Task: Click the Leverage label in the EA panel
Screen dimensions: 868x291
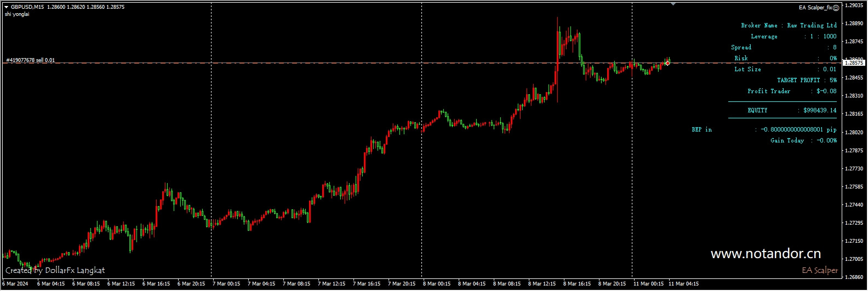Action: coord(764,36)
